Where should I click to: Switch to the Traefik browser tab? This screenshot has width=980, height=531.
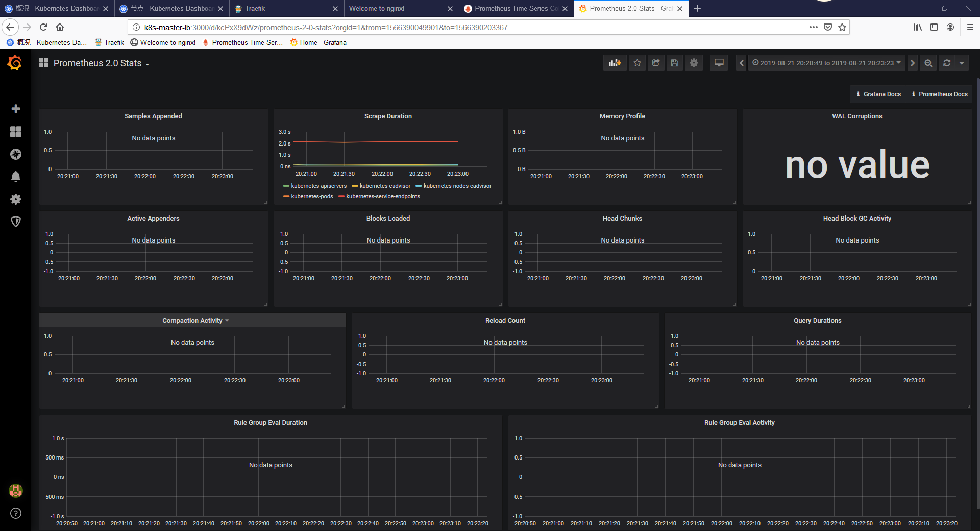click(286, 8)
